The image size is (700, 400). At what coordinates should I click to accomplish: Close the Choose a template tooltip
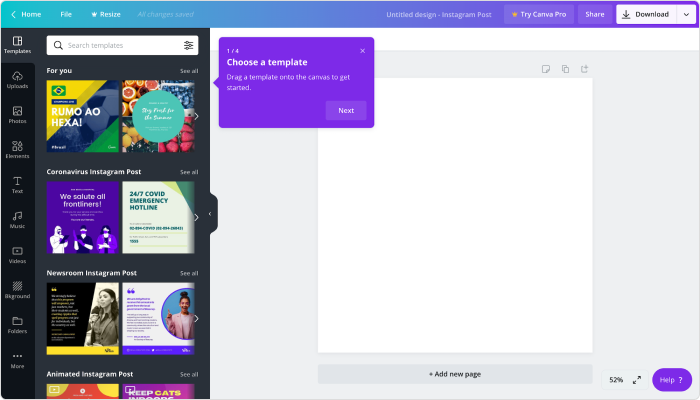pyautogui.click(x=362, y=51)
